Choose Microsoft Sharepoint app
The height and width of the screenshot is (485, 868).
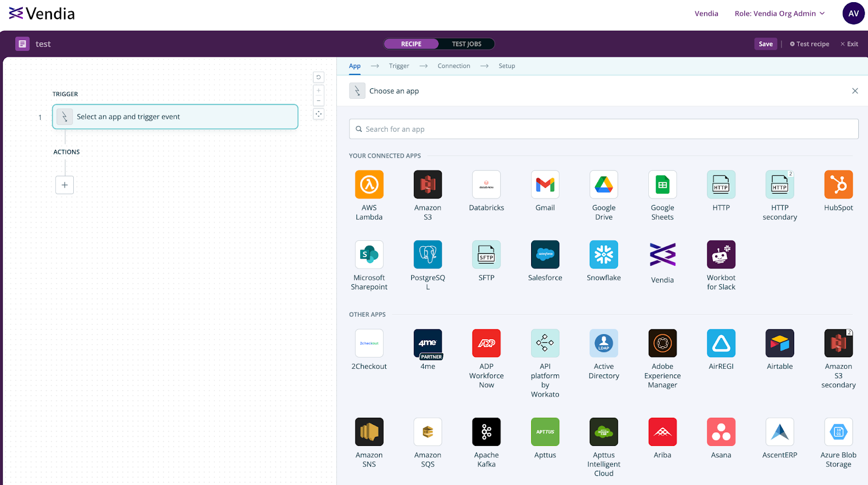coord(369,254)
